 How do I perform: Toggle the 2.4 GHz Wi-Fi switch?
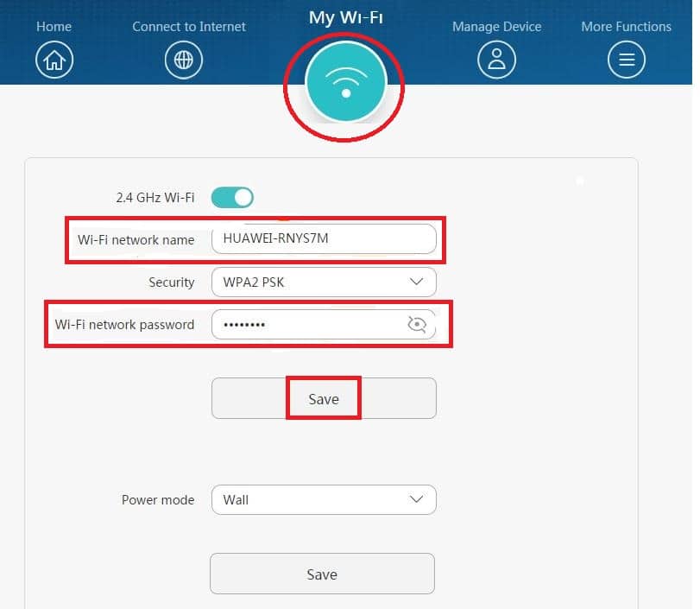232,198
